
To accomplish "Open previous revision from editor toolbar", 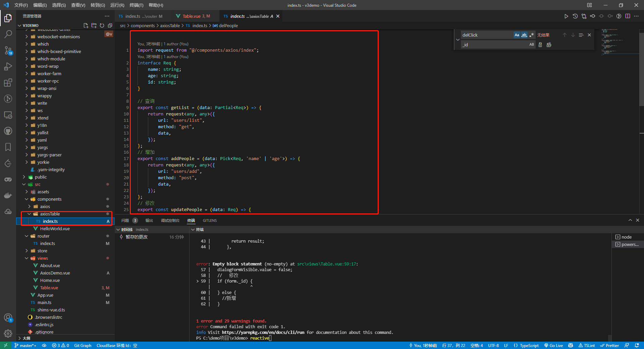I will point(593,16).
